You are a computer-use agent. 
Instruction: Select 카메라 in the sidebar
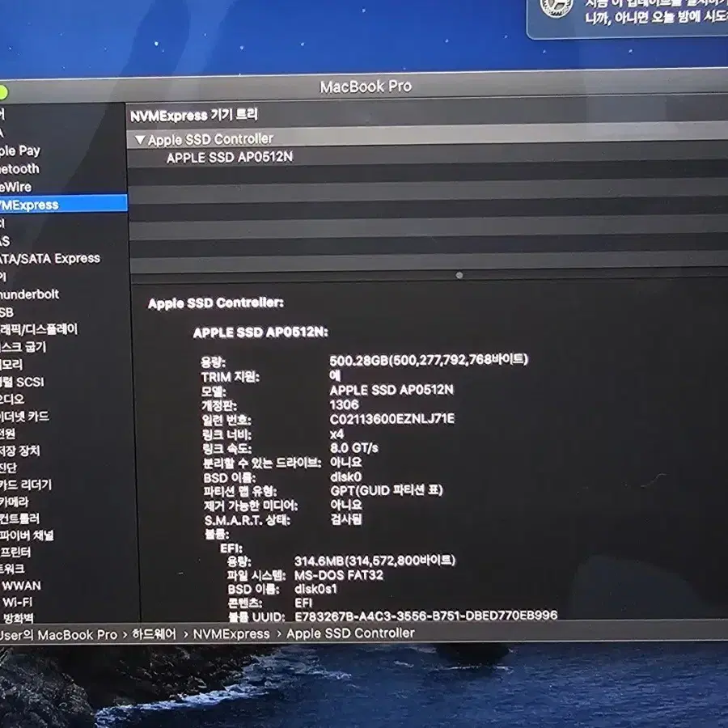coord(15,502)
